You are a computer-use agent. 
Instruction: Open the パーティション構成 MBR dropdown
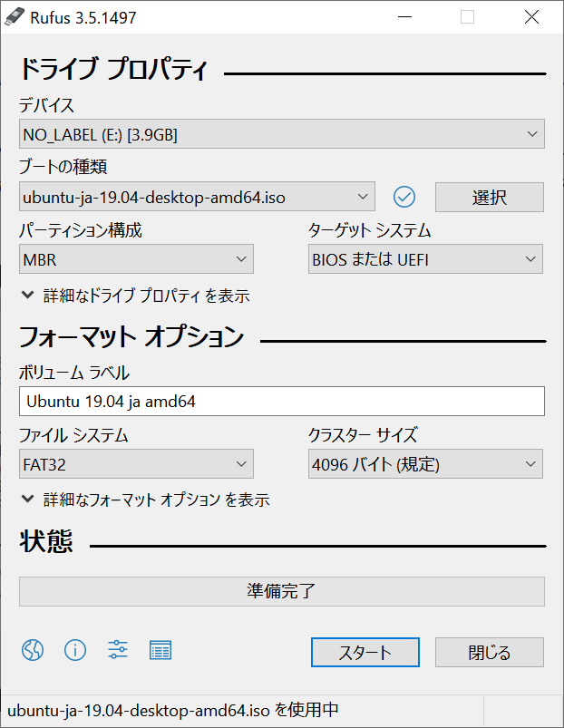point(136,259)
